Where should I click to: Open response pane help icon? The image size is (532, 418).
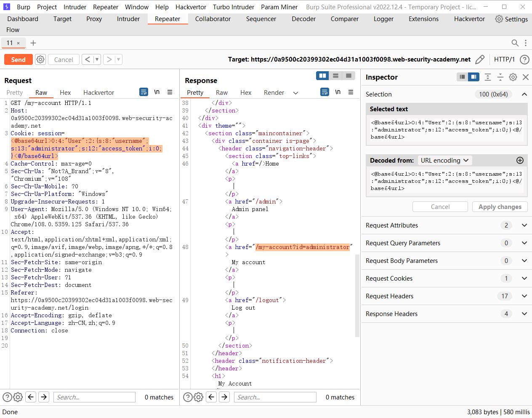(x=188, y=397)
